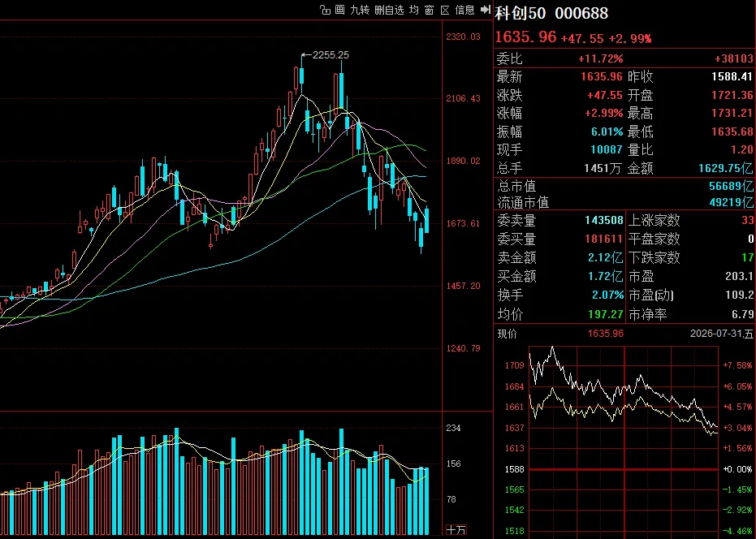
Task: Click the 2320.03 price axis label
Action: tap(463, 37)
